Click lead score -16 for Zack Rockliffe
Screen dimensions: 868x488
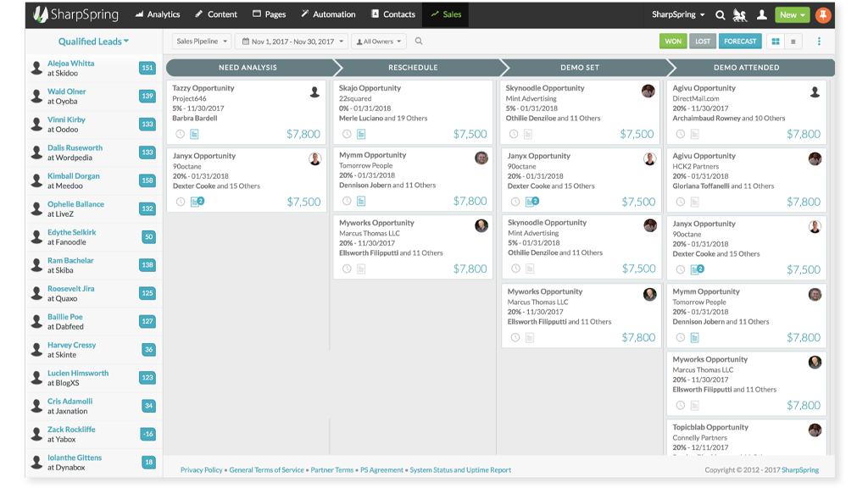(x=147, y=434)
